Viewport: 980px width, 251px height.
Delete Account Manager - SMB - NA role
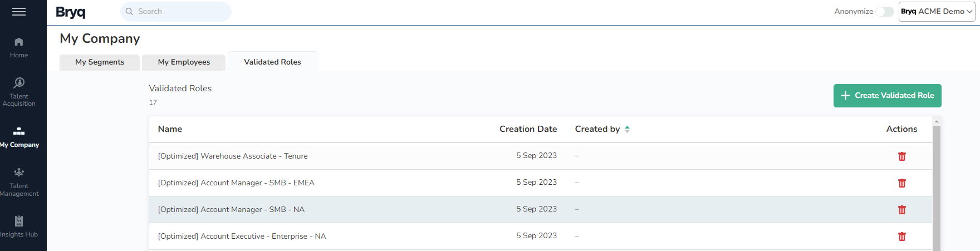[x=901, y=210]
